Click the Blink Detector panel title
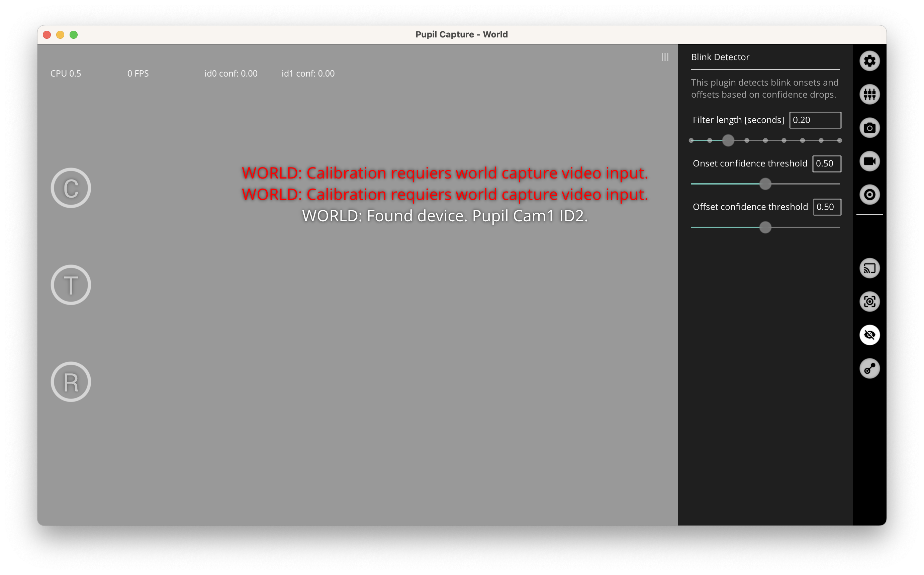 coord(720,57)
